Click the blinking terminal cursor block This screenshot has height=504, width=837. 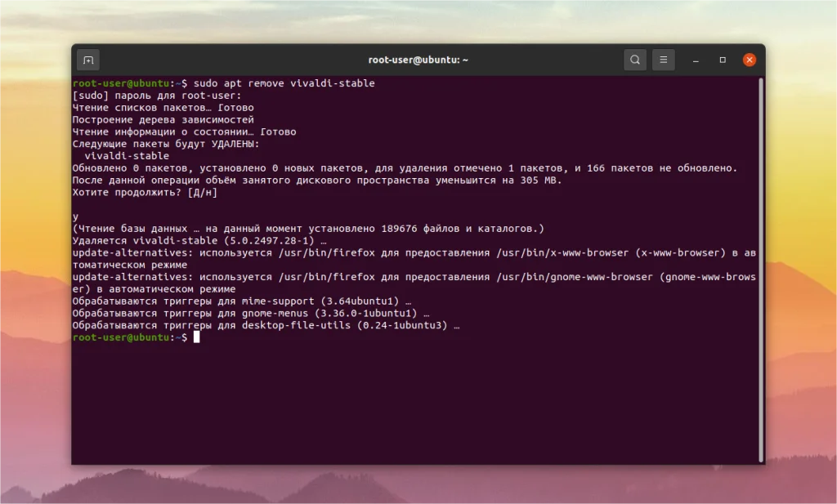coord(199,337)
